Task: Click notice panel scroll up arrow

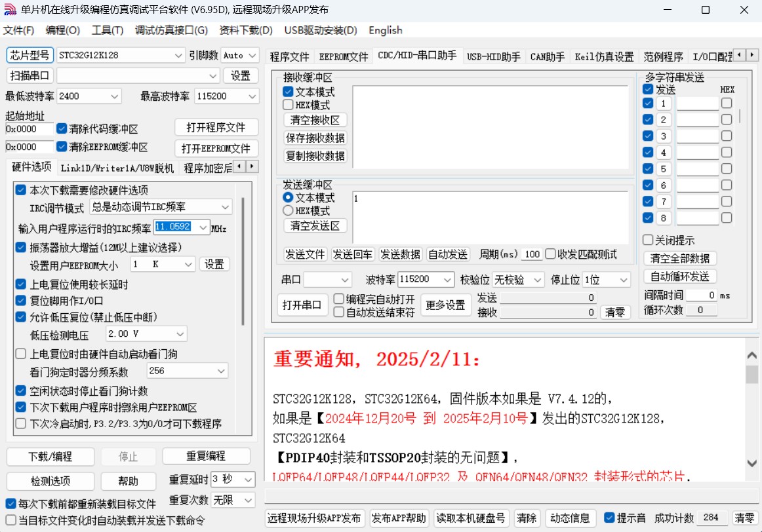Action: tap(752, 355)
